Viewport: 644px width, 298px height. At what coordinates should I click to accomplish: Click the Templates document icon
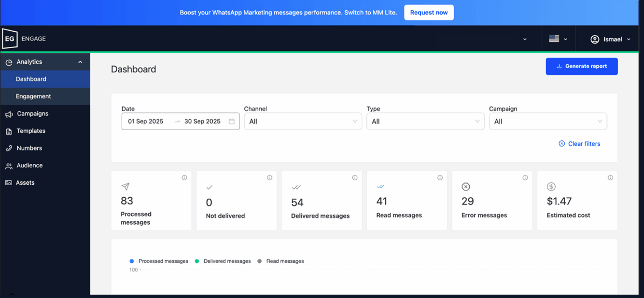[9, 131]
